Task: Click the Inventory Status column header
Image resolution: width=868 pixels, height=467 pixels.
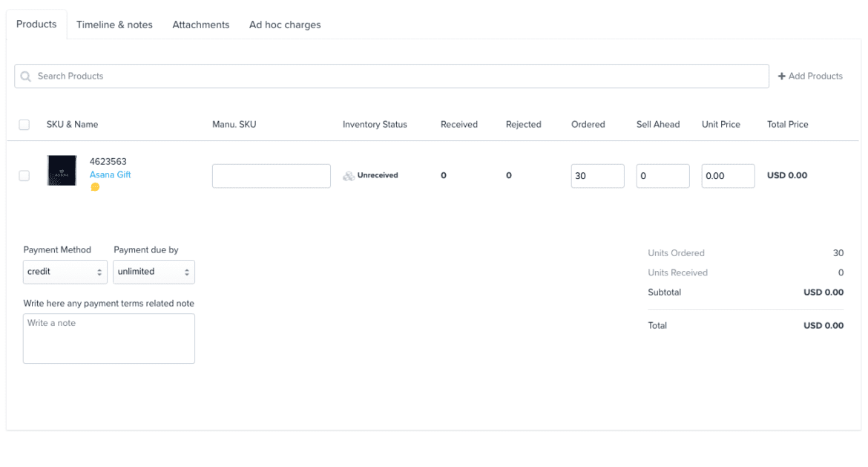Action: click(x=375, y=125)
